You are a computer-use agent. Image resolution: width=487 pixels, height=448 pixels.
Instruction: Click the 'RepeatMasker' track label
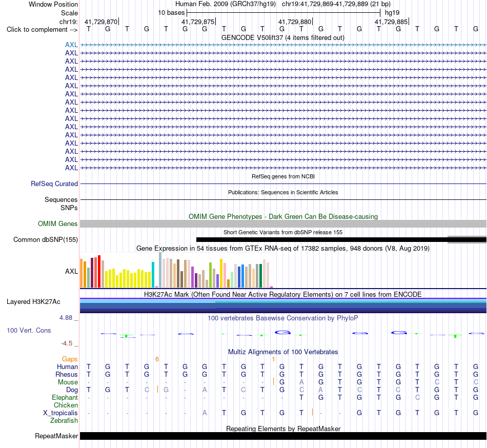tap(56, 436)
